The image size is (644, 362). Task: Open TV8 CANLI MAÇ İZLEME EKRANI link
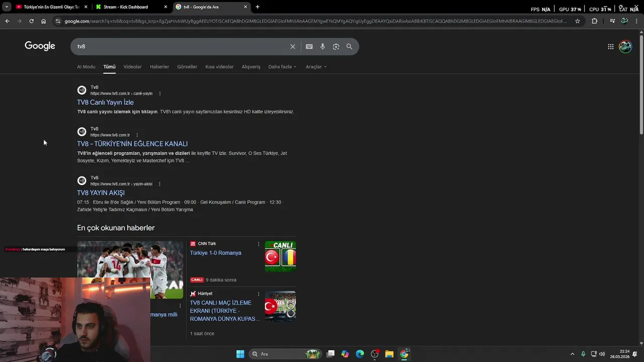(225, 311)
